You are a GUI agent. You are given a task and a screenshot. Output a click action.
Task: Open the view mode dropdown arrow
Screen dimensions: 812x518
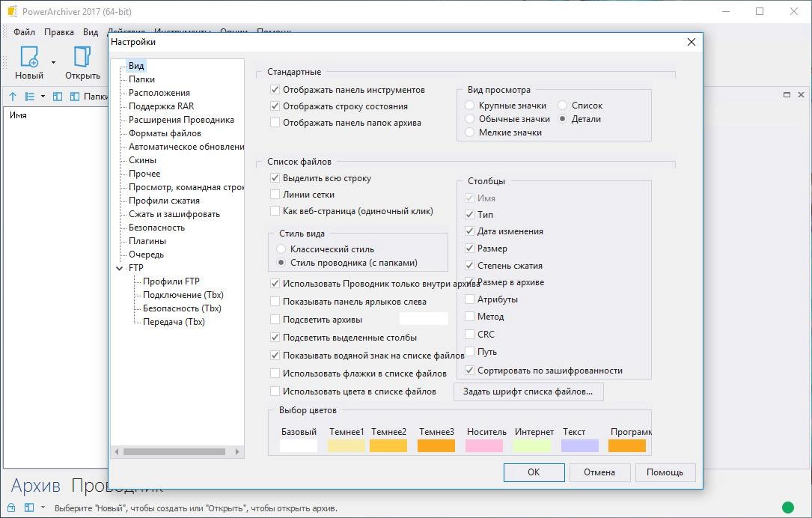tap(43, 97)
